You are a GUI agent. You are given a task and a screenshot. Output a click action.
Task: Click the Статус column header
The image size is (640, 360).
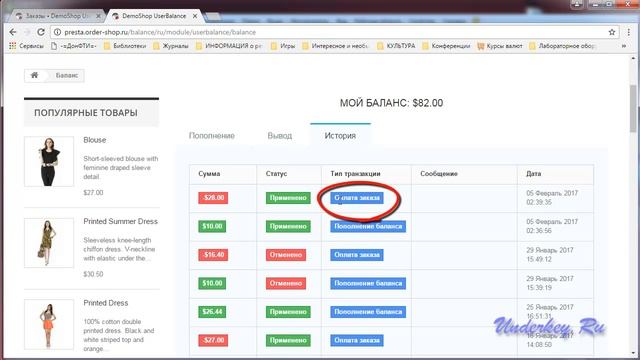[x=276, y=173]
